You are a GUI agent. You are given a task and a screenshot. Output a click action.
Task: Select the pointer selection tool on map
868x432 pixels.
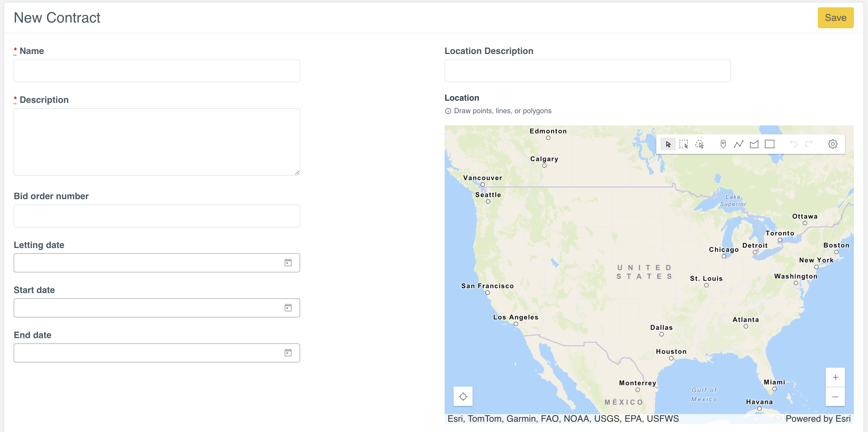(668, 144)
